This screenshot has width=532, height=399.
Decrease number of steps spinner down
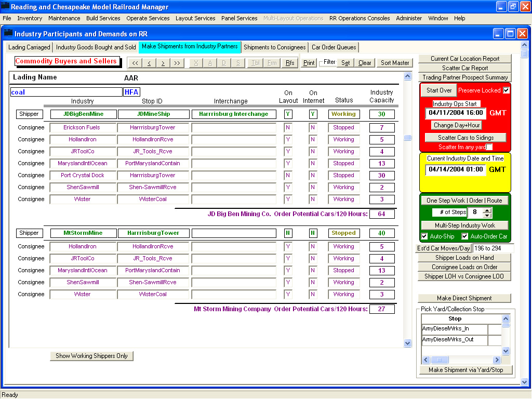pos(487,215)
